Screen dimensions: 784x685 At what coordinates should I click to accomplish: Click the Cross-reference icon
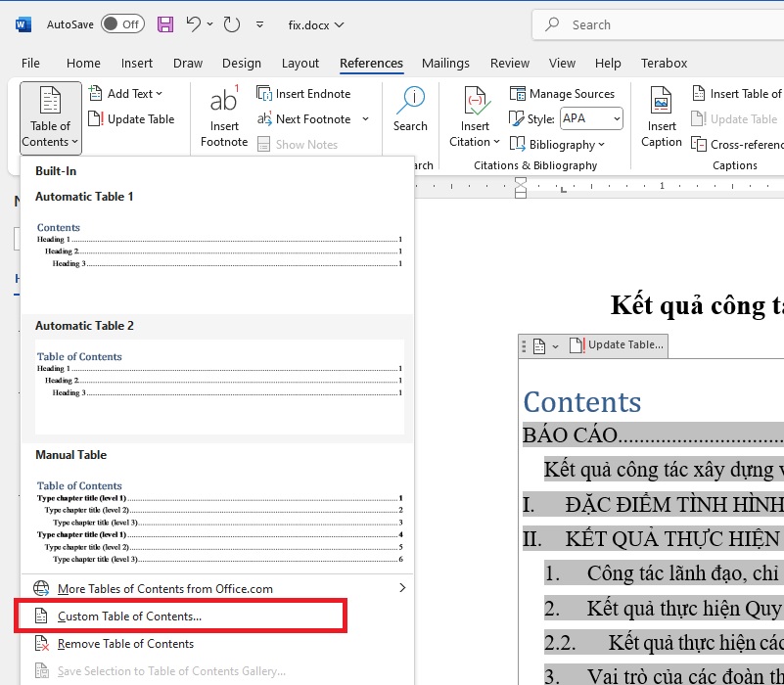(x=699, y=144)
